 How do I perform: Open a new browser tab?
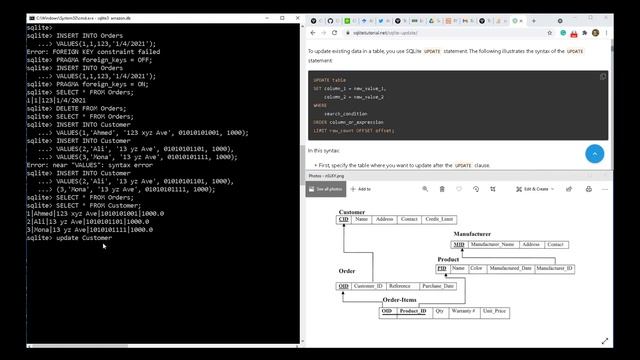click(533, 21)
